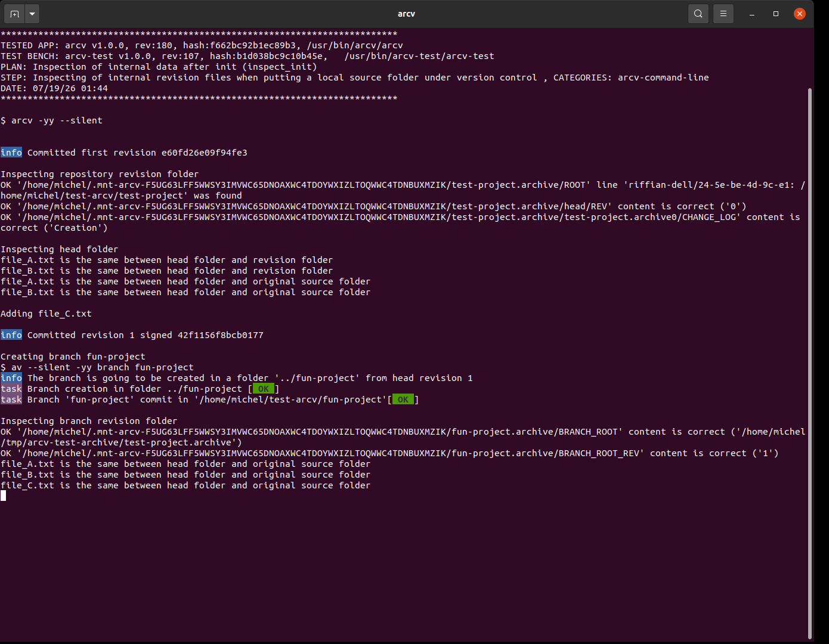
Task: Click the info tag before 'Committed first revision'
Action: pos(11,153)
